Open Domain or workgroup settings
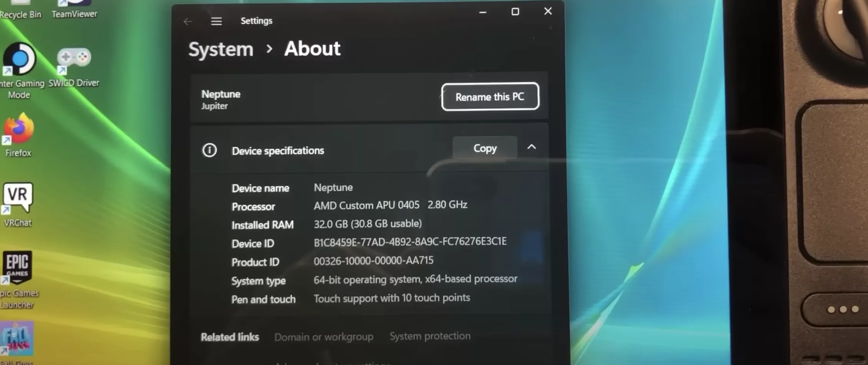This screenshot has height=365, width=868. click(x=324, y=337)
